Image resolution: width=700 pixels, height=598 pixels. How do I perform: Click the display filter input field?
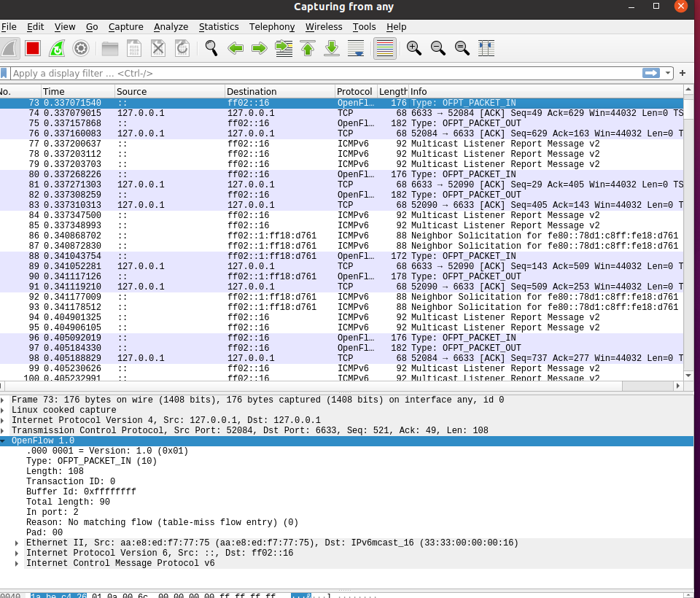coord(321,73)
